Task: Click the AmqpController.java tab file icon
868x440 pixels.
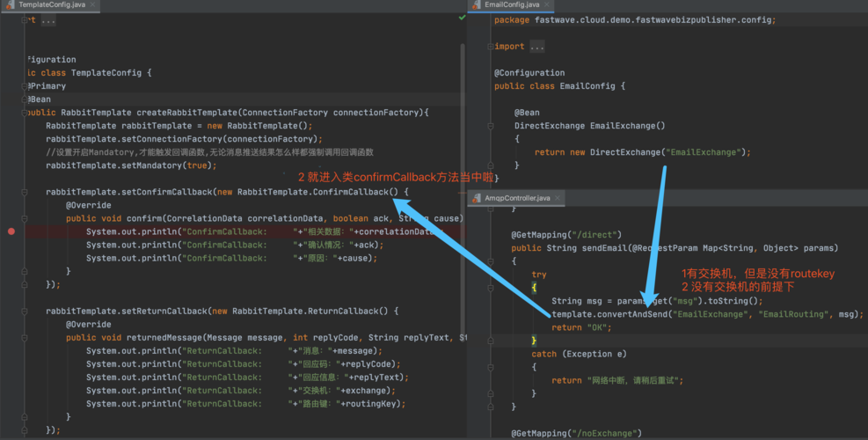Action: [477, 198]
